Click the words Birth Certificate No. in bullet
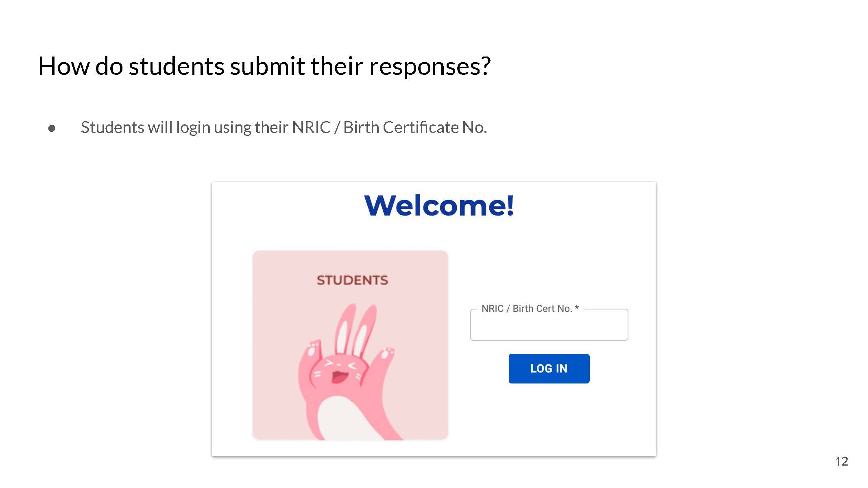Screen dimensions: 868x488 (x=415, y=127)
